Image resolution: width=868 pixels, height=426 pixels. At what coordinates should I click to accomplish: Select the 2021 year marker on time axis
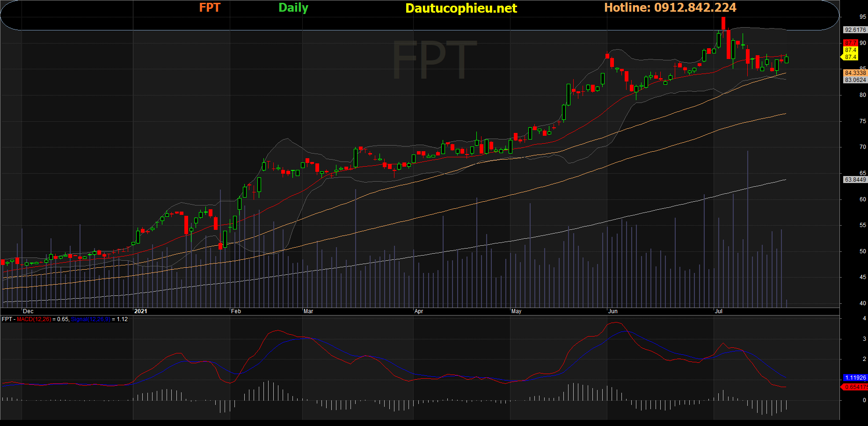click(x=140, y=311)
